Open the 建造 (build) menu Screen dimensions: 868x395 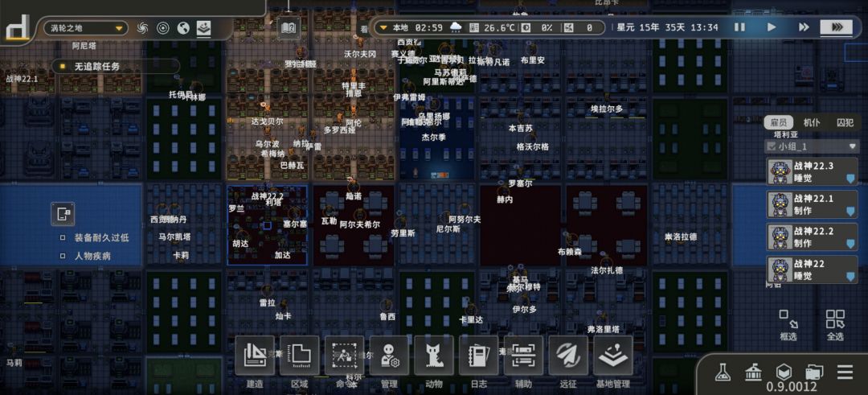255,355
